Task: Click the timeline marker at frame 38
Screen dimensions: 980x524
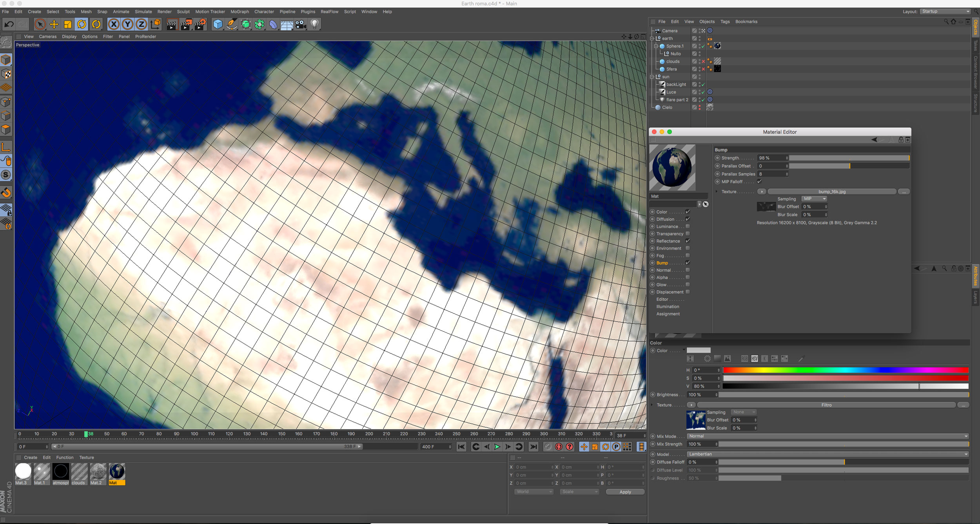Action: coord(86,434)
